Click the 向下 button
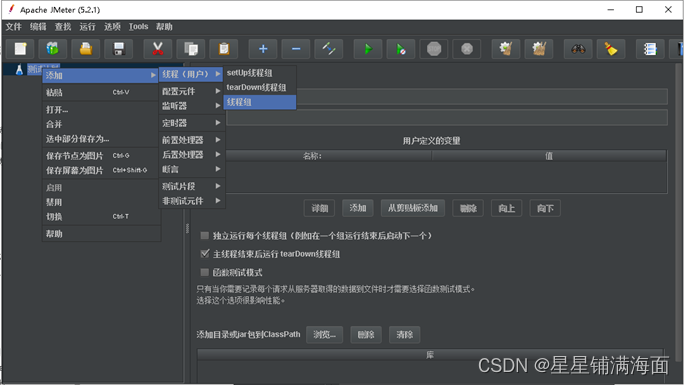 pos(545,208)
